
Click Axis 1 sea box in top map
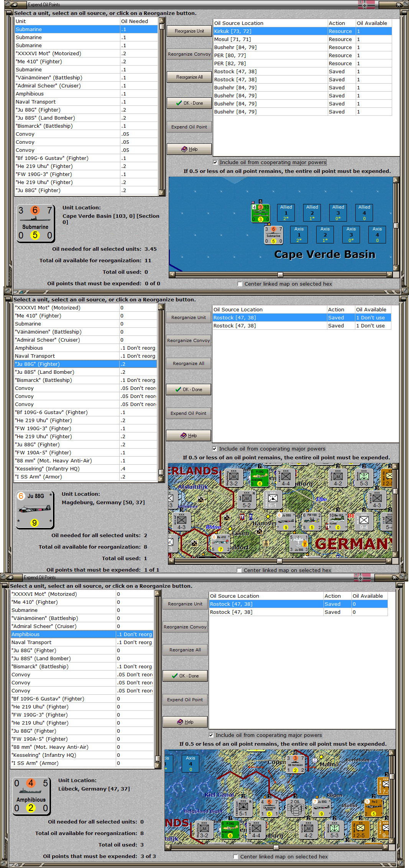coord(299,235)
